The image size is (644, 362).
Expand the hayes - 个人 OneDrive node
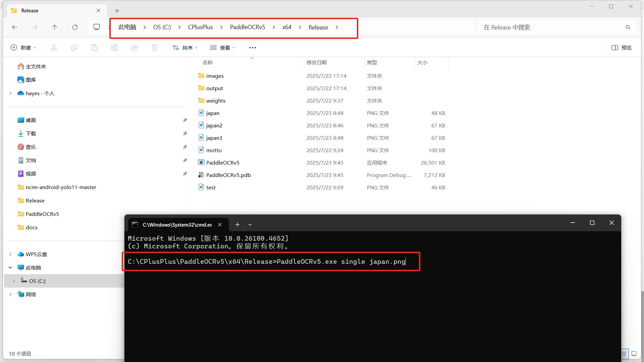coord(10,93)
